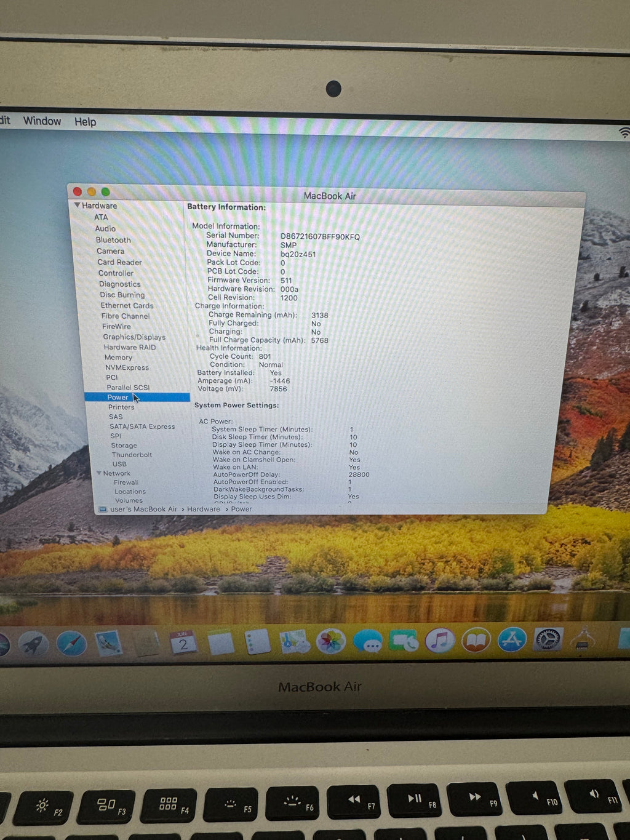Select Controller in the sidebar
630x840 pixels.
click(x=116, y=273)
